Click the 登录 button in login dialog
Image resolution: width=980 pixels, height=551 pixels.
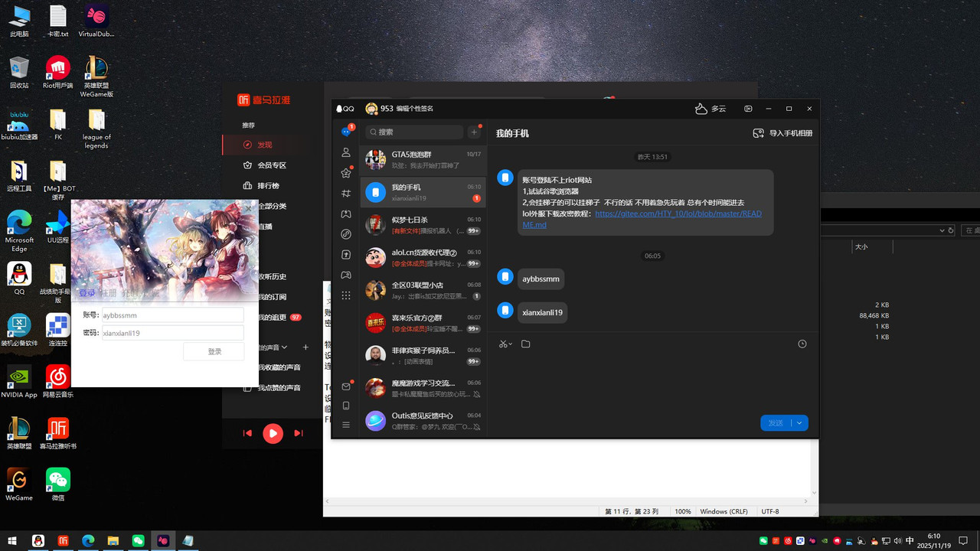click(x=214, y=351)
